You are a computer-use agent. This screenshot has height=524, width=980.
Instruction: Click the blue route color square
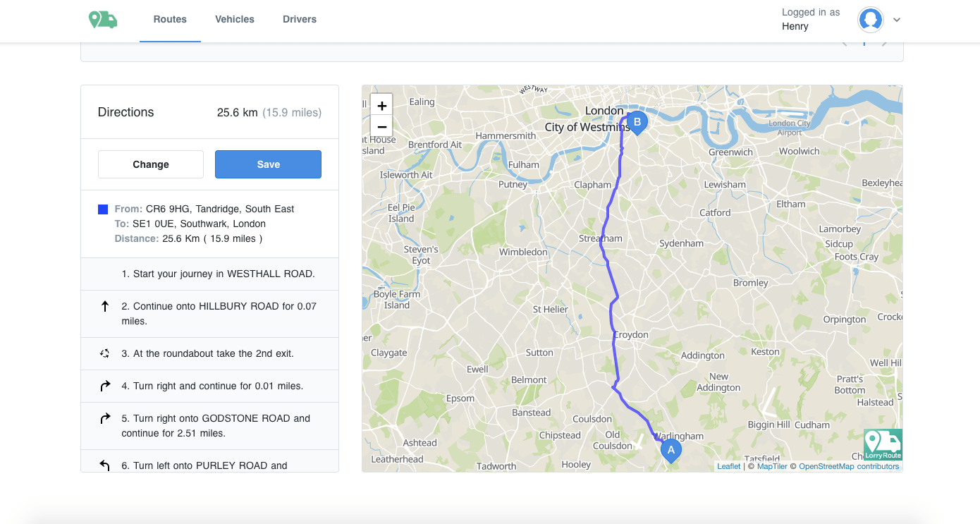(x=103, y=209)
